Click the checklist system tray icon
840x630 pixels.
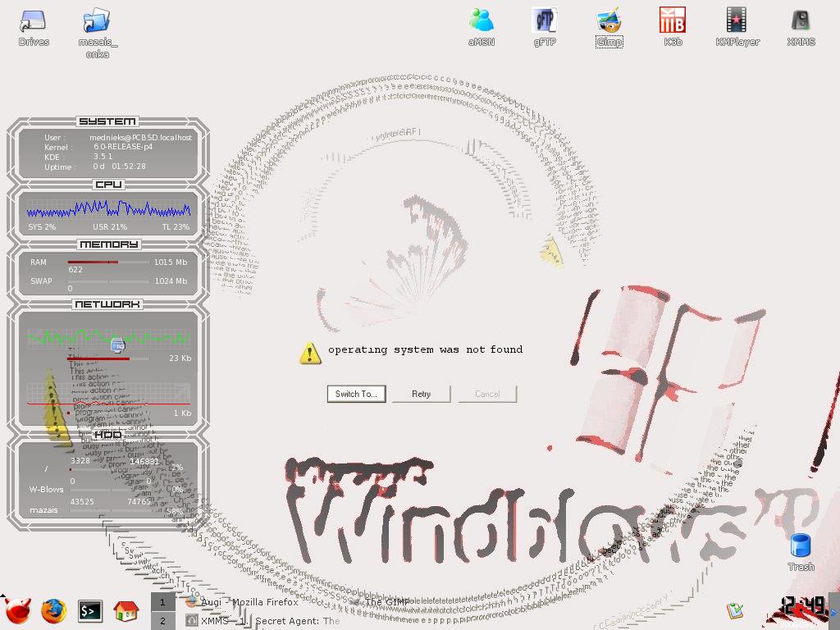(735, 610)
